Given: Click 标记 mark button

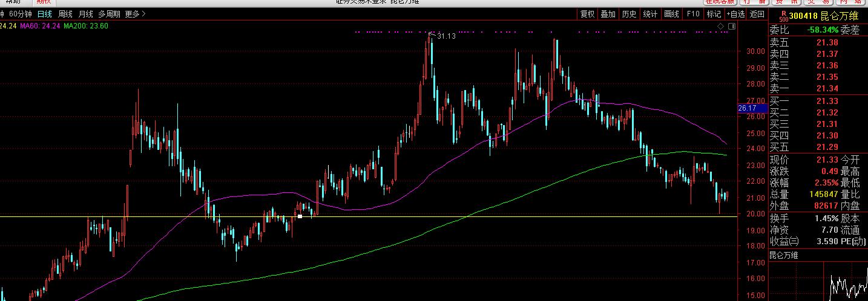Looking at the screenshot, I should coord(714,14).
